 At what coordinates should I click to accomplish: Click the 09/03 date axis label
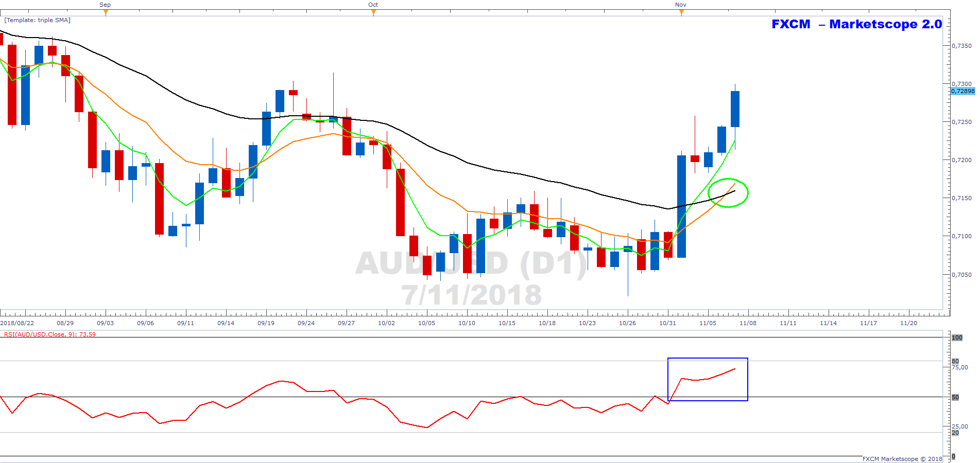106,323
